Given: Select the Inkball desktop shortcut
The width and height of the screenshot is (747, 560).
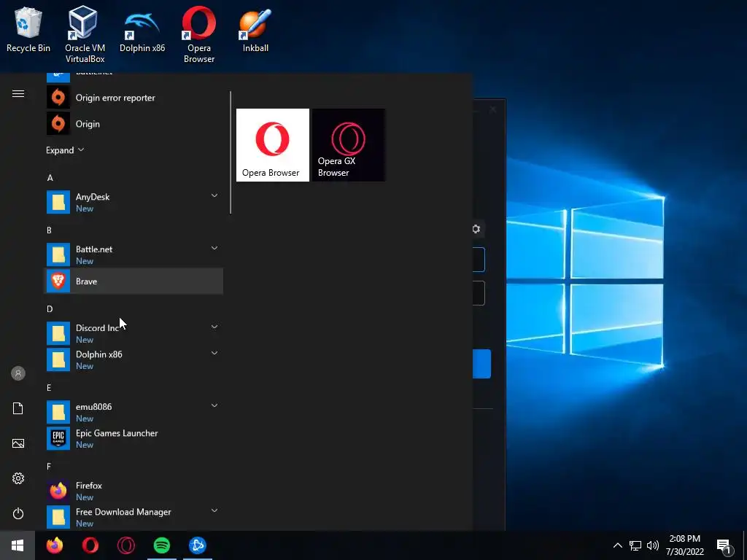Looking at the screenshot, I should pos(255,31).
